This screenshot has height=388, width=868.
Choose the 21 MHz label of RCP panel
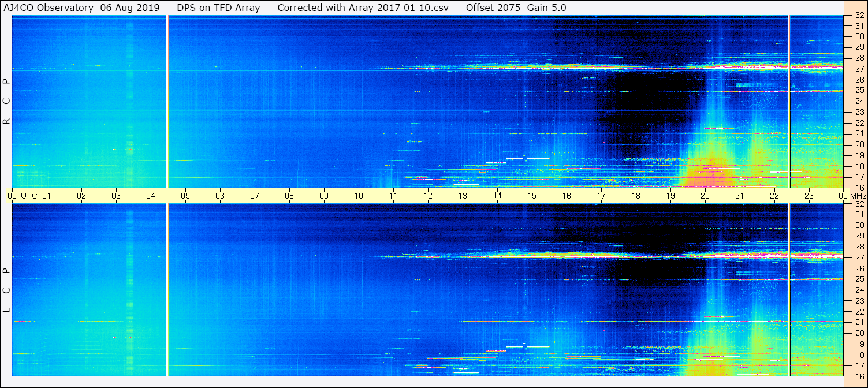[x=859, y=133]
